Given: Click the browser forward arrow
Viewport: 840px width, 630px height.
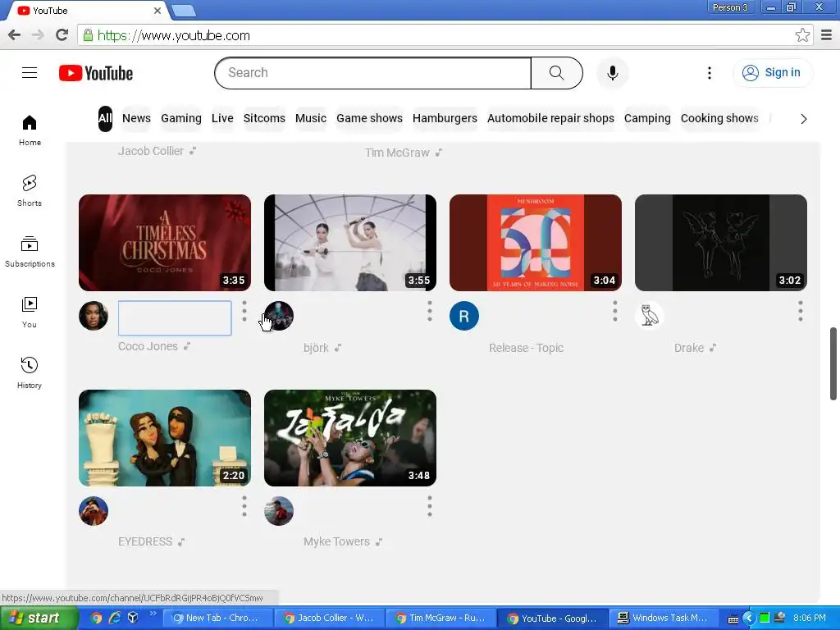Looking at the screenshot, I should [38, 35].
